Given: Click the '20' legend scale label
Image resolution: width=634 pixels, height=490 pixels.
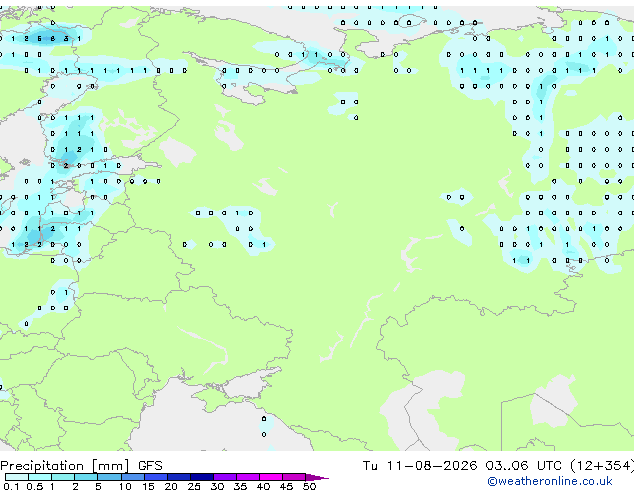Looking at the screenshot, I should pyautogui.click(x=171, y=486).
